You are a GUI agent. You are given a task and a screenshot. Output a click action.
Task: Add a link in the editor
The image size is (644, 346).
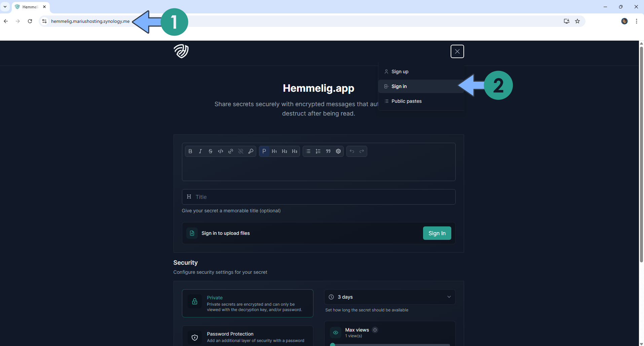point(231,151)
